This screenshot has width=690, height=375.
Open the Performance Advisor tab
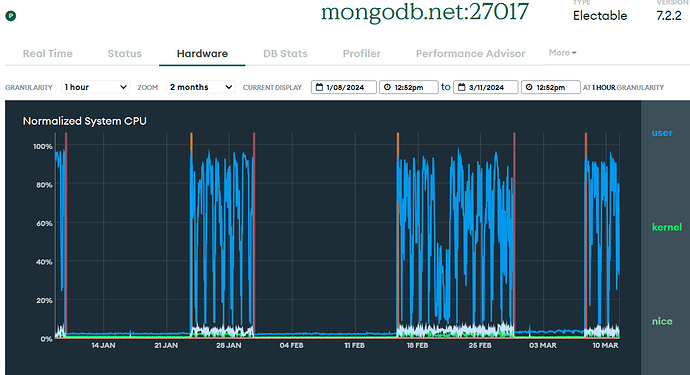pos(470,54)
